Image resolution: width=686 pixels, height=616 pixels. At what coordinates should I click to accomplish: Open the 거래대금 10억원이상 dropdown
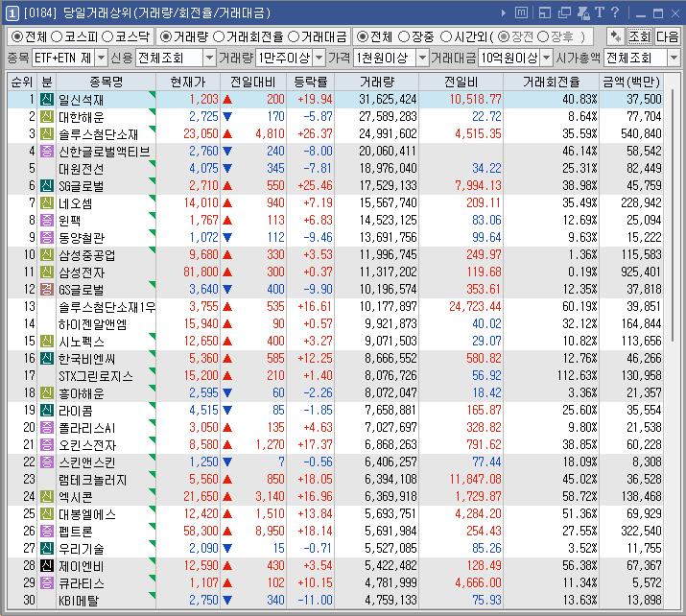(547, 58)
